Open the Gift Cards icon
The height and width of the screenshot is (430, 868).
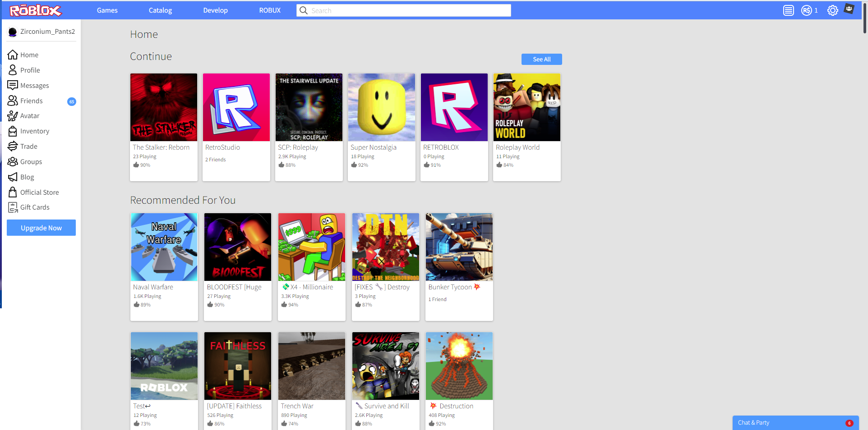[13, 207]
